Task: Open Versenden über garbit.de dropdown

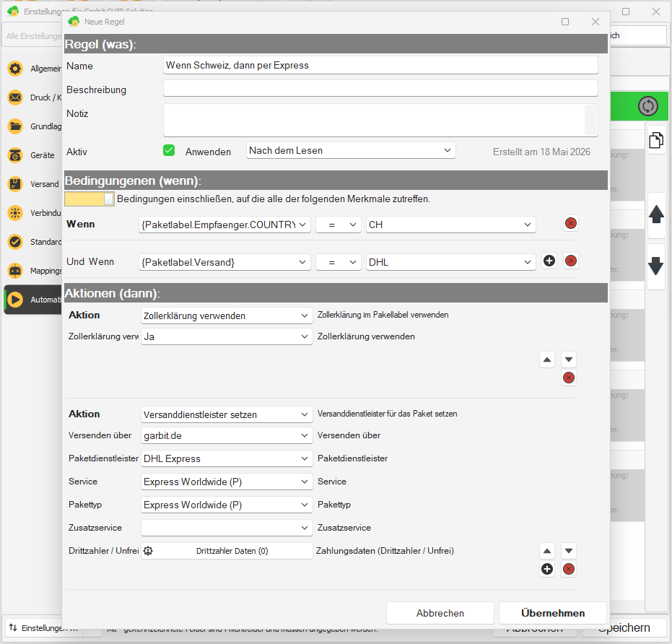Action: point(227,435)
